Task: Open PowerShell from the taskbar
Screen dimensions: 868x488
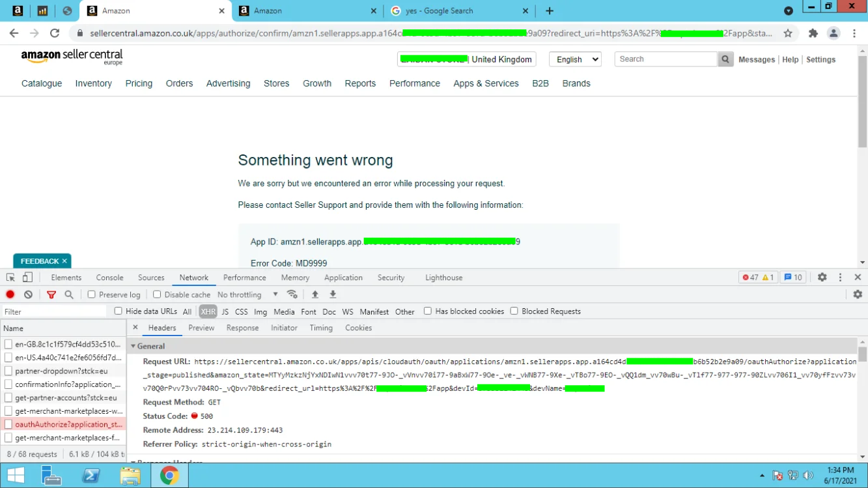Action: point(91,476)
